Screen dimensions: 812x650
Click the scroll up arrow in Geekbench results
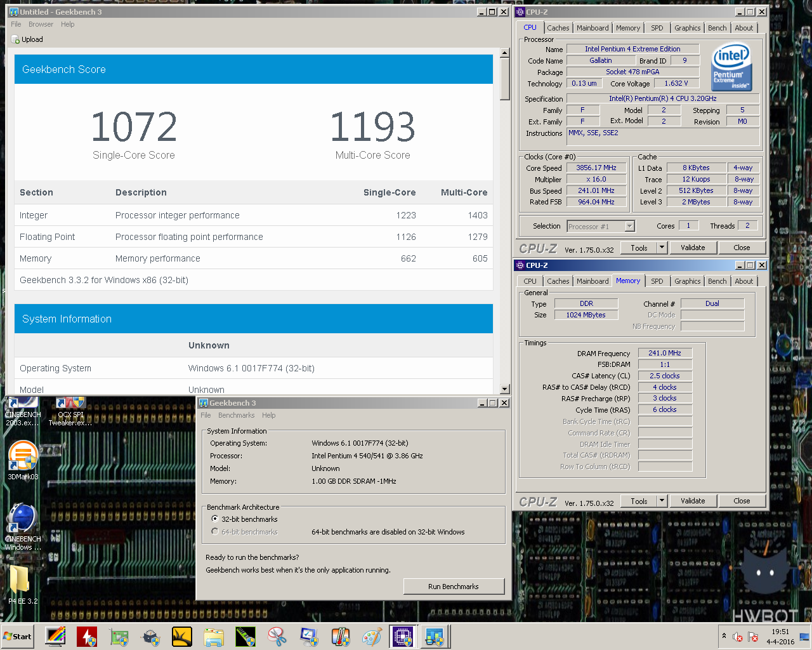505,53
